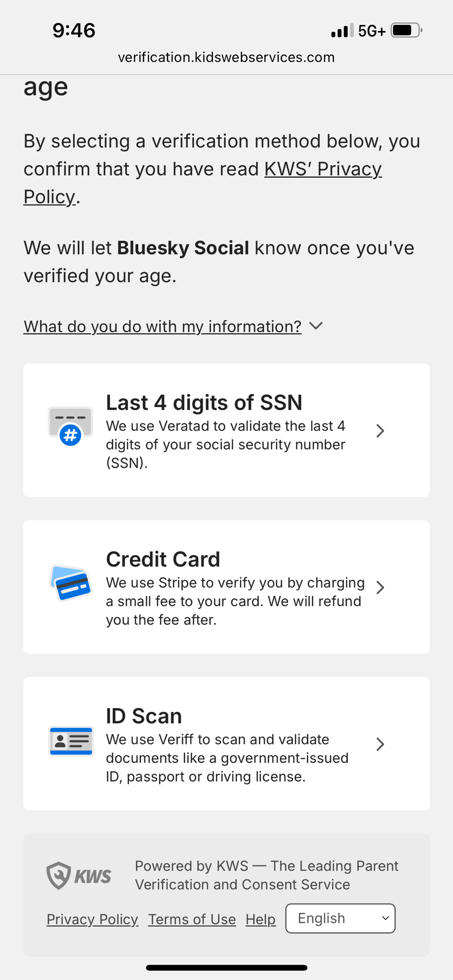Screen dimensions: 453x980
Task: Tap the cellular signal bars icon
Action: [342, 31]
